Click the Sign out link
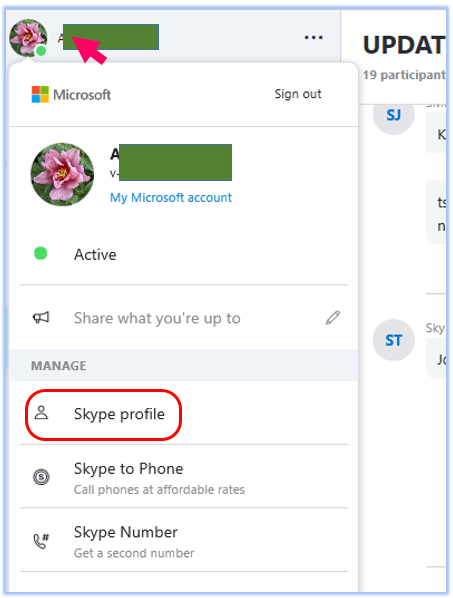The height and width of the screenshot is (598, 453). click(x=298, y=94)
